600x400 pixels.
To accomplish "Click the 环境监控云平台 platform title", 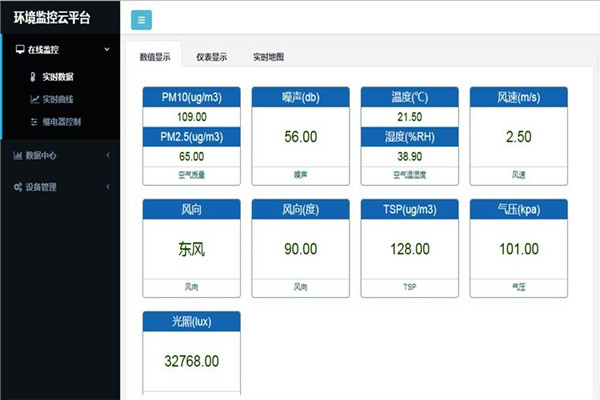I will pos(52,16).
